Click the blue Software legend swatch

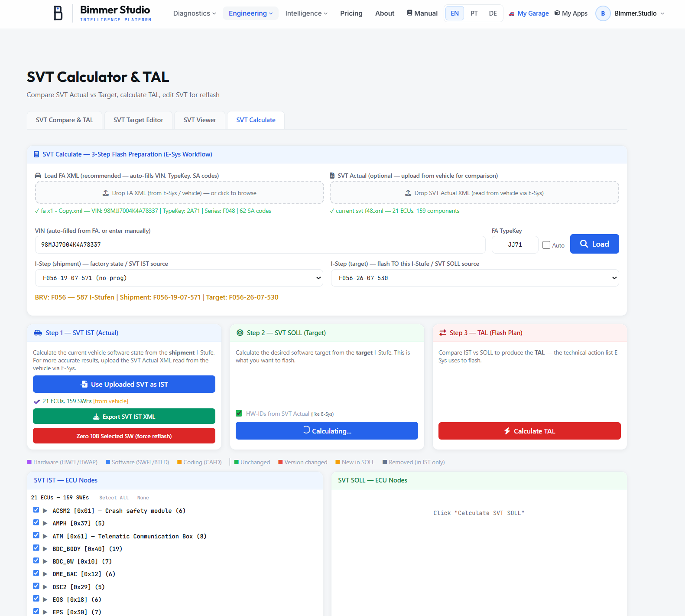tap(108, 462)
